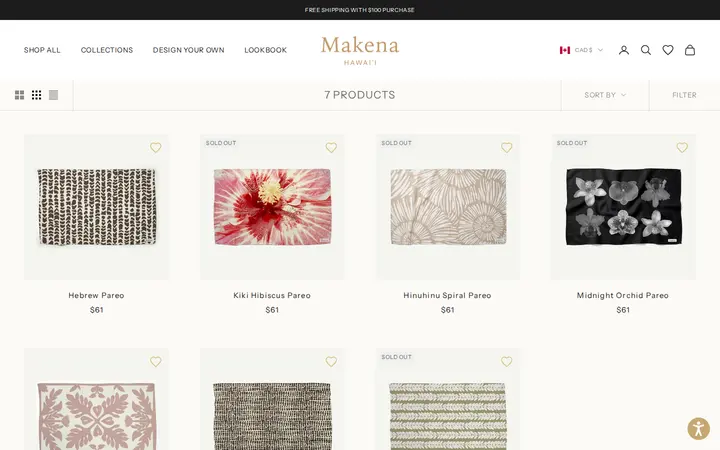Screen dimensions: 720x450
Task: Expand the CAD $ currency selector
Action: point(588,50)
